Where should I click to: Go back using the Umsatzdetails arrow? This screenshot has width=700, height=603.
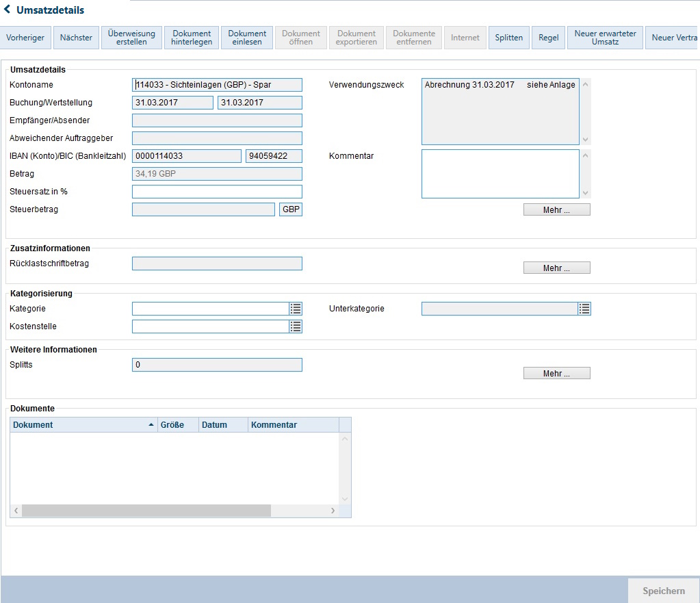[7, 10]
